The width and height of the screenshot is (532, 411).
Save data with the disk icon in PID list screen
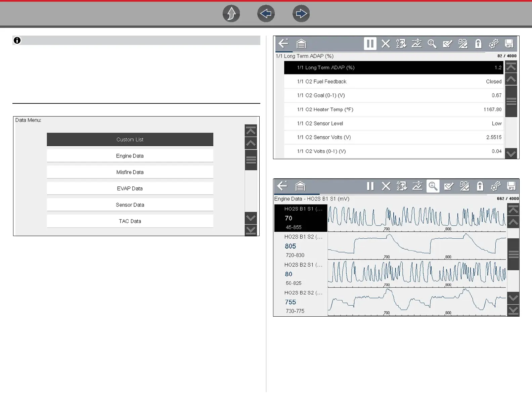509,44
